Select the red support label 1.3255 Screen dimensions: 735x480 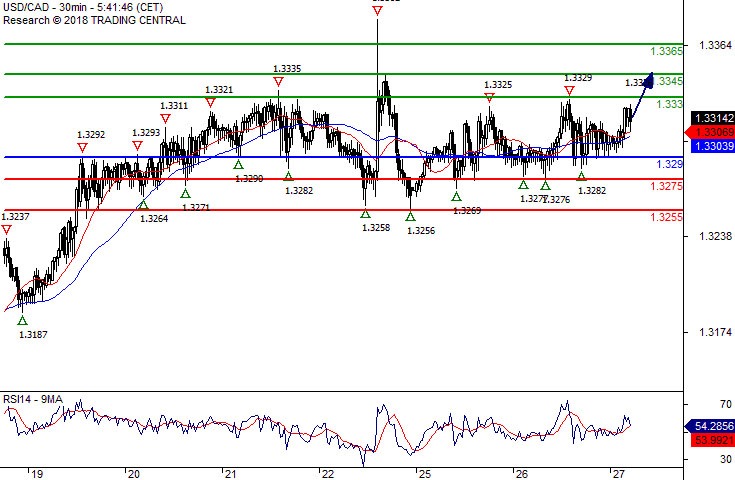click(x=666, y=217)
